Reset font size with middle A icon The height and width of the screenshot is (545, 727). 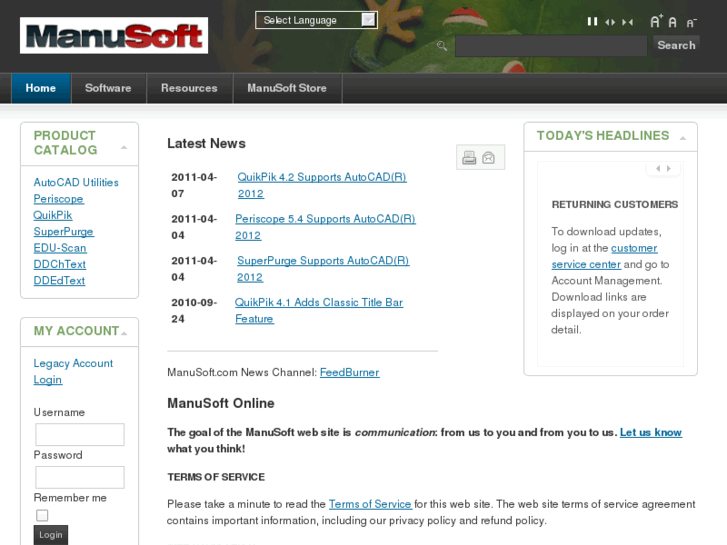tap(672, 22)
